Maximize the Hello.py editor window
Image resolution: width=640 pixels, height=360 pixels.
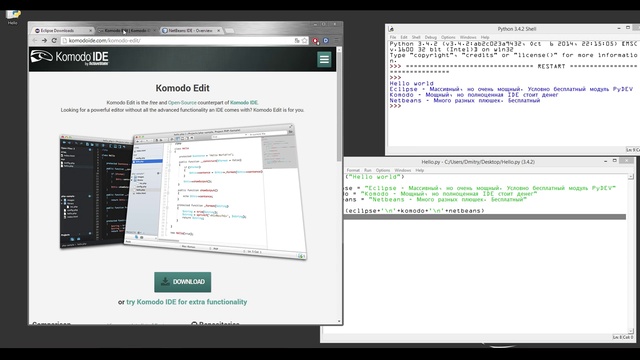pyautogui.click(x=615, y=161)
